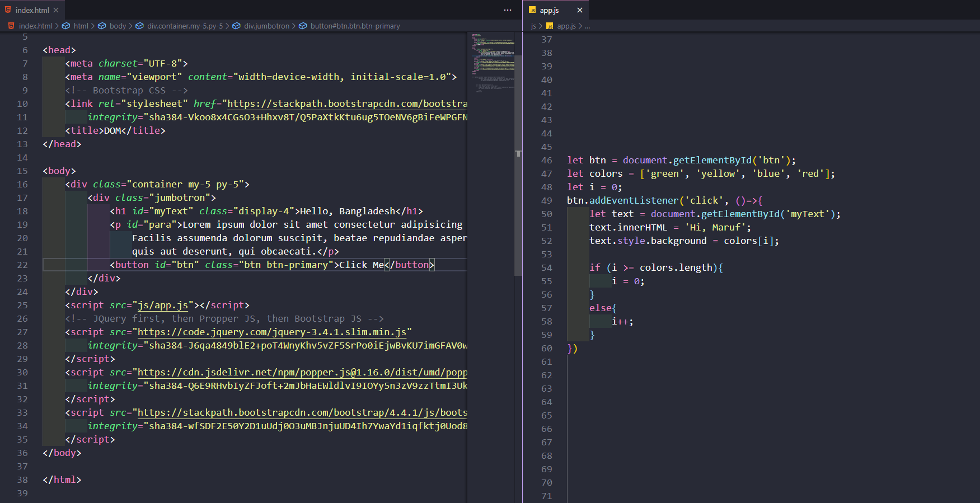Open the More Actions ellipsis menu
This screenshot has height=503, width=980.
(x=508, y=10)
